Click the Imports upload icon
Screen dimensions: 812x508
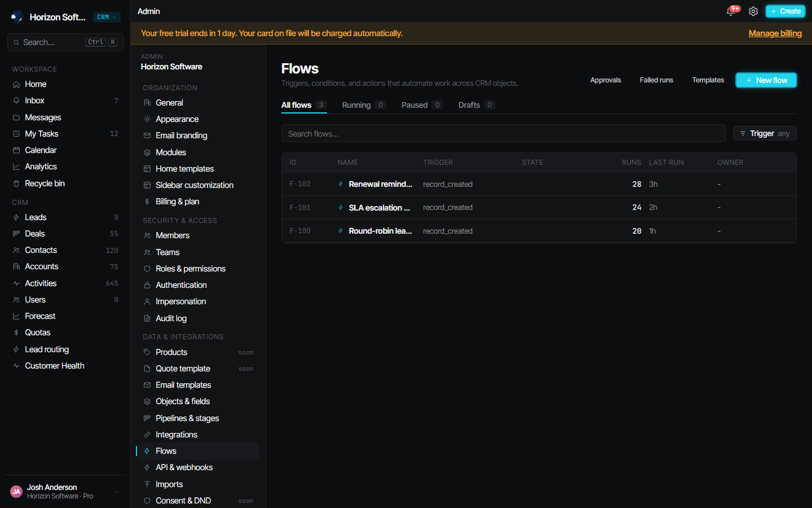click(x=147, y=484)
